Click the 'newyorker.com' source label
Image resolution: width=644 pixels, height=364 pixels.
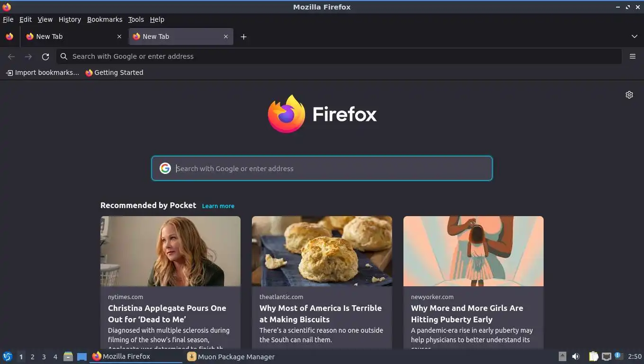[x=432, y=297]
